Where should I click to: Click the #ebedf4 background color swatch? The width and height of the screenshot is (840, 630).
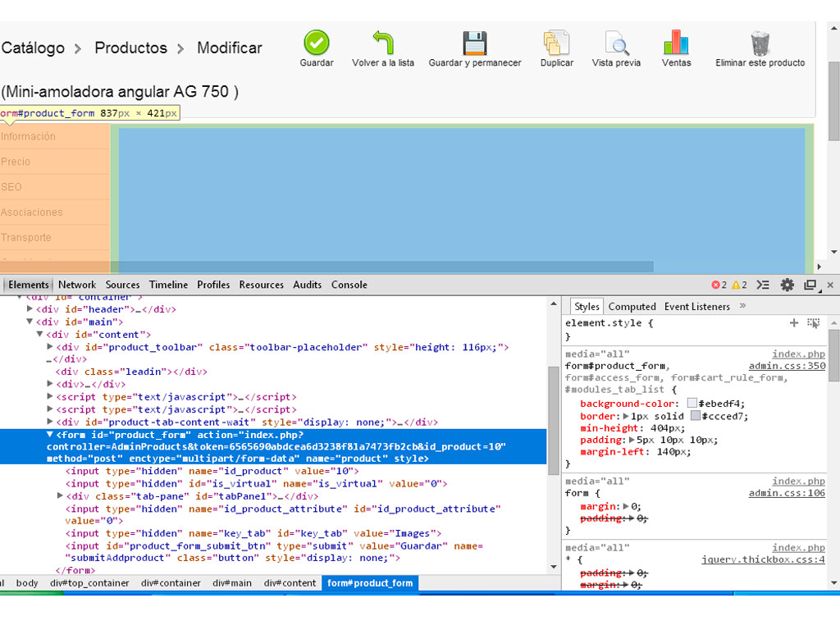692,403
